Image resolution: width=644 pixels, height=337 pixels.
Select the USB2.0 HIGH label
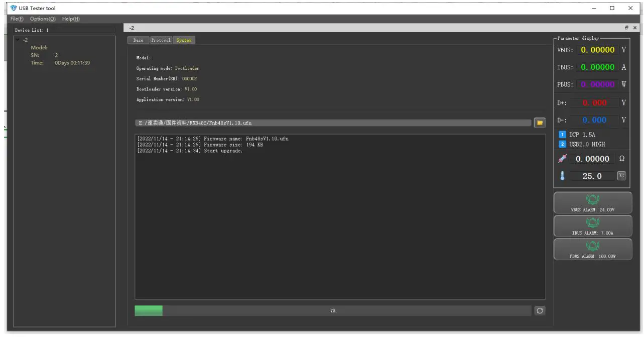coord(587,144)
